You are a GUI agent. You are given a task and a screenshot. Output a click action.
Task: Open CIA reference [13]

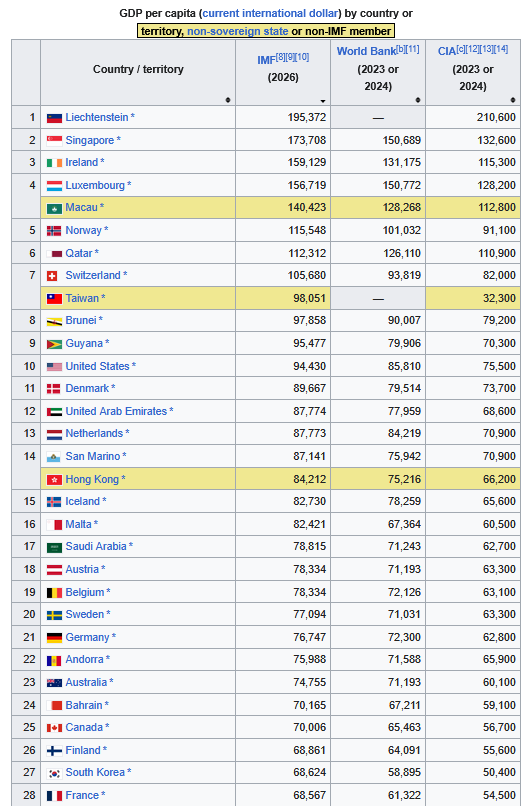[487, 49]
